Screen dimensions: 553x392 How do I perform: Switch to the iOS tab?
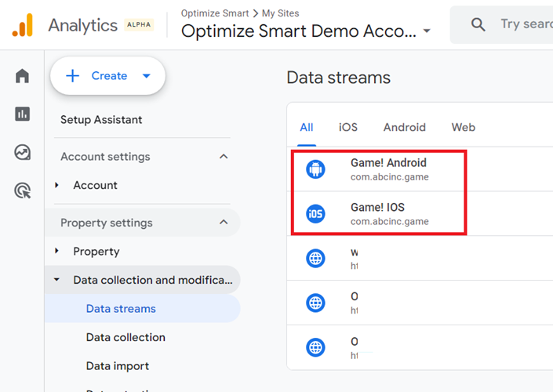pyautogui.click(x=348, y=127)
